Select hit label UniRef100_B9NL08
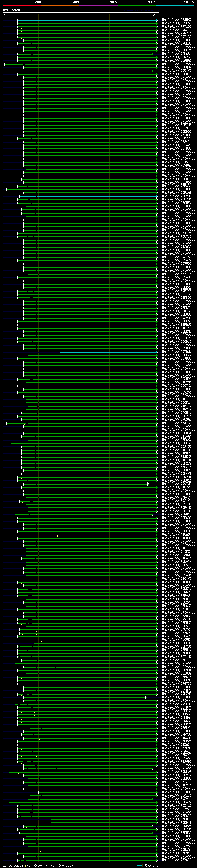This screenshot has width=197, height=868. click(176, 772)
